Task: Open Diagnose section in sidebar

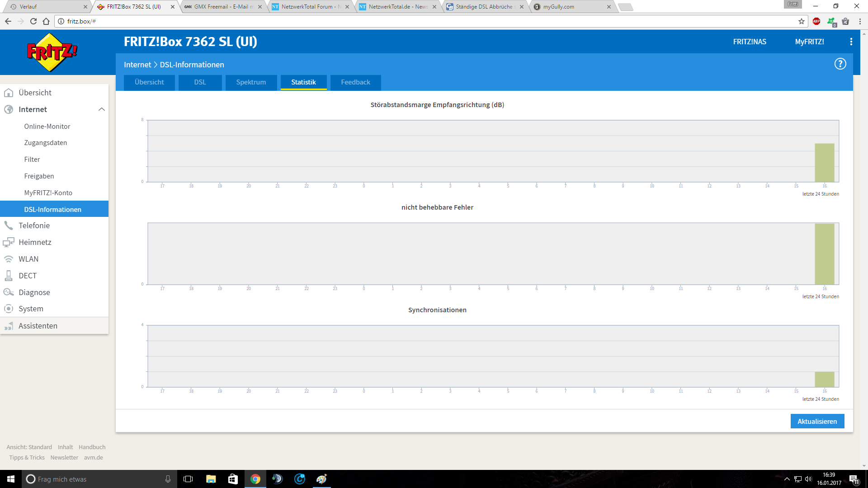Action: click(34, 292)
